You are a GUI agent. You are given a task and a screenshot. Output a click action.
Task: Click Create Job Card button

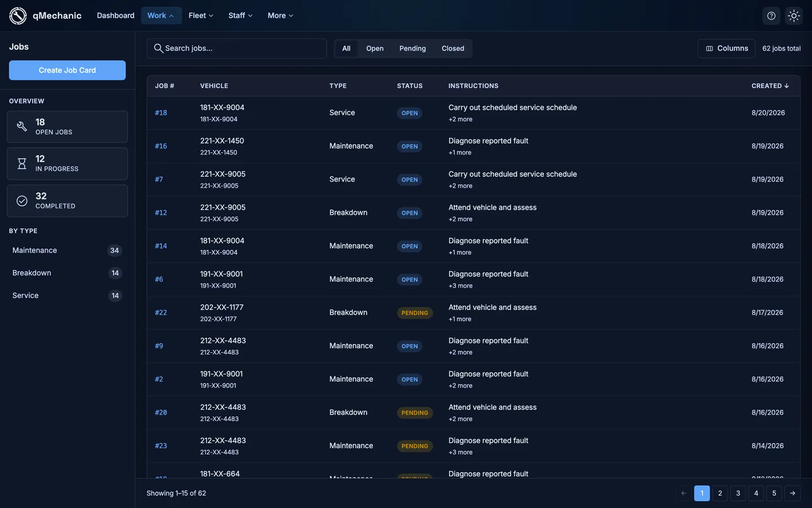click(x=67, y=71)
